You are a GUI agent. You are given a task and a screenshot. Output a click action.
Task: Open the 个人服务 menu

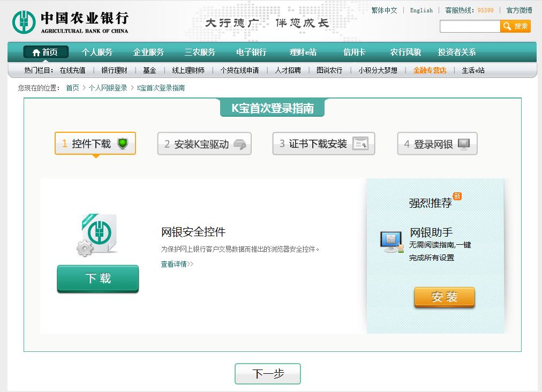pos(97,52)
